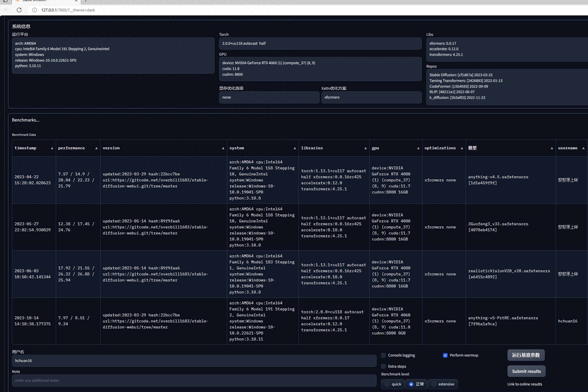Screen dimensions: 588x392
Task: Click the Note input field
Action: click(x=194, y=380)
